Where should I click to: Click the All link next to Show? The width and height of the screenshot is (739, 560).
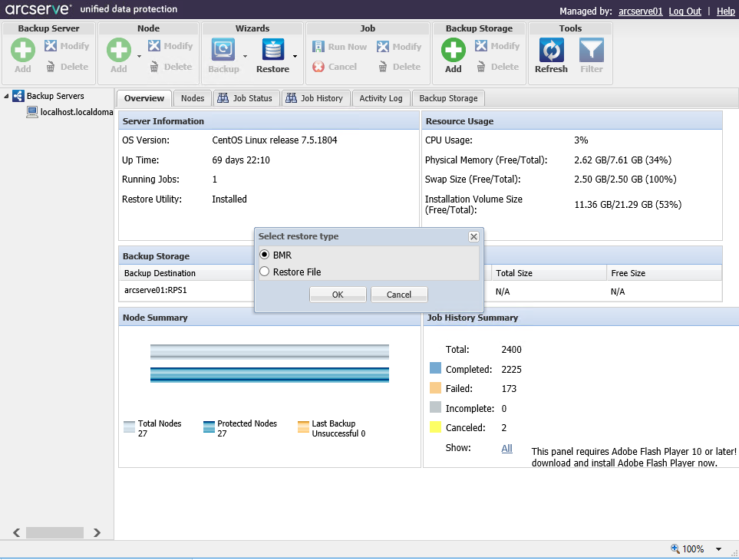click(506, 448)
